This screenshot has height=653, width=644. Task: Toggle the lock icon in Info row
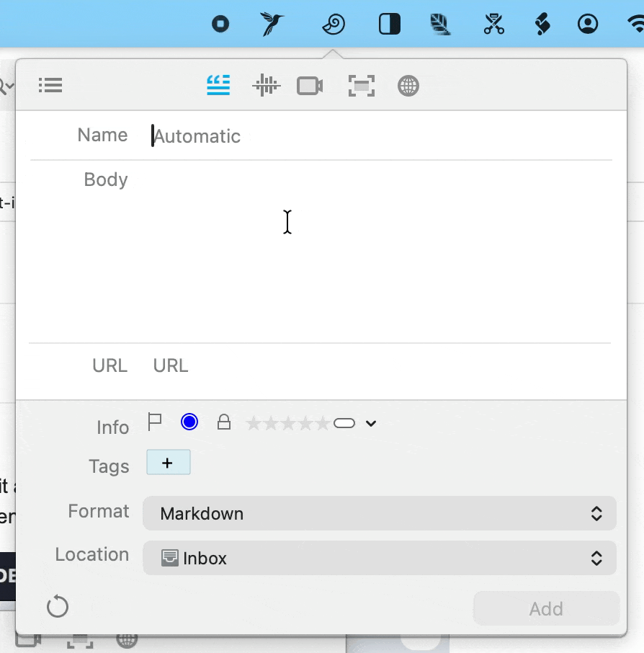224,422
